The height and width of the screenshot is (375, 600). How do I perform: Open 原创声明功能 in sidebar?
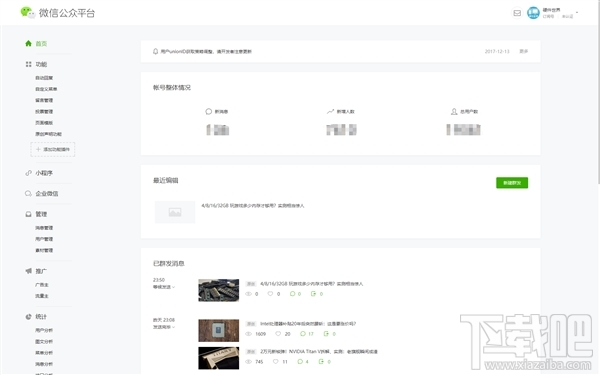point(48,134)
